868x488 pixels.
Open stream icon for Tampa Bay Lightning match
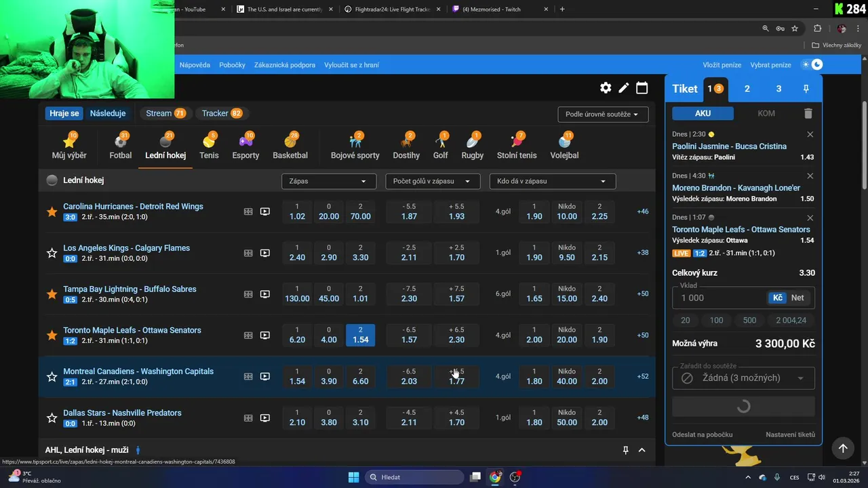tap(265, 294)
